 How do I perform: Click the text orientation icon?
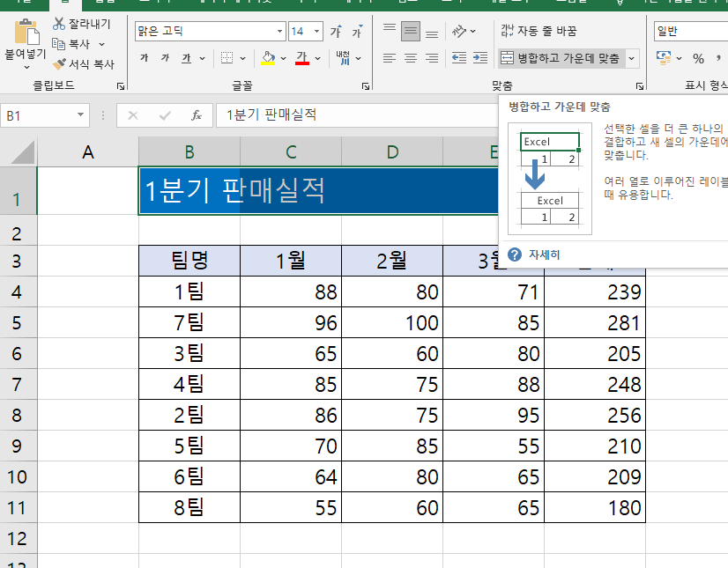click(458, 31)
